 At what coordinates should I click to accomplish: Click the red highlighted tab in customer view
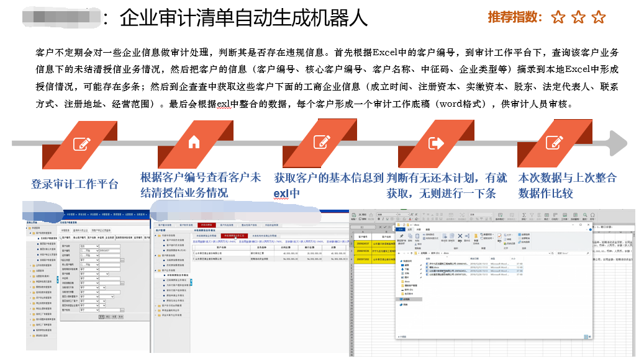click(x=206, y=225)
